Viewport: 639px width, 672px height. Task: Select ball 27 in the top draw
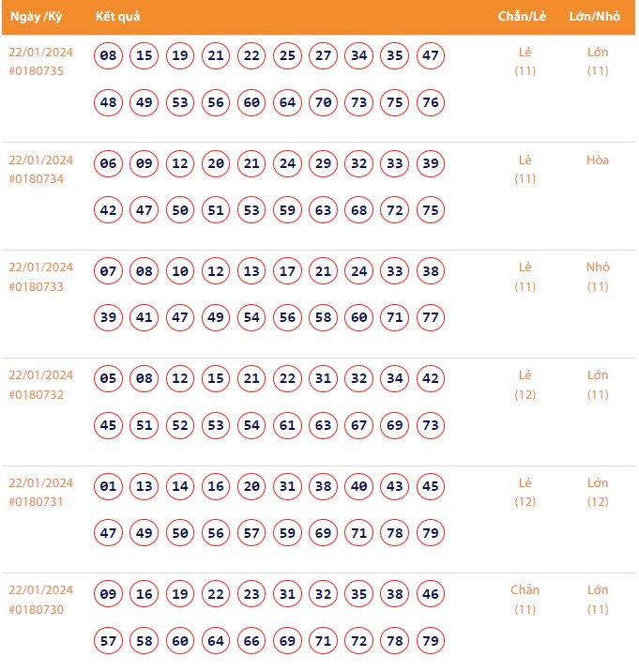324,55
